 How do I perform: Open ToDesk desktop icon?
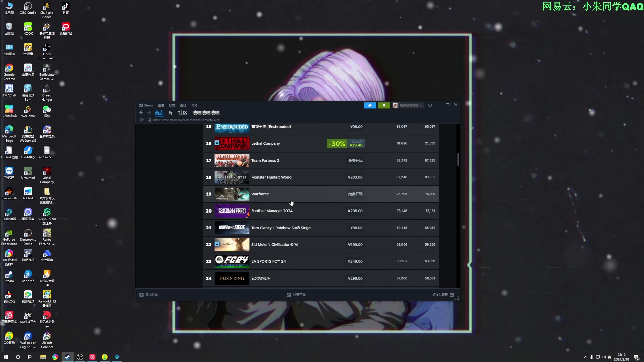click(28, 194)
